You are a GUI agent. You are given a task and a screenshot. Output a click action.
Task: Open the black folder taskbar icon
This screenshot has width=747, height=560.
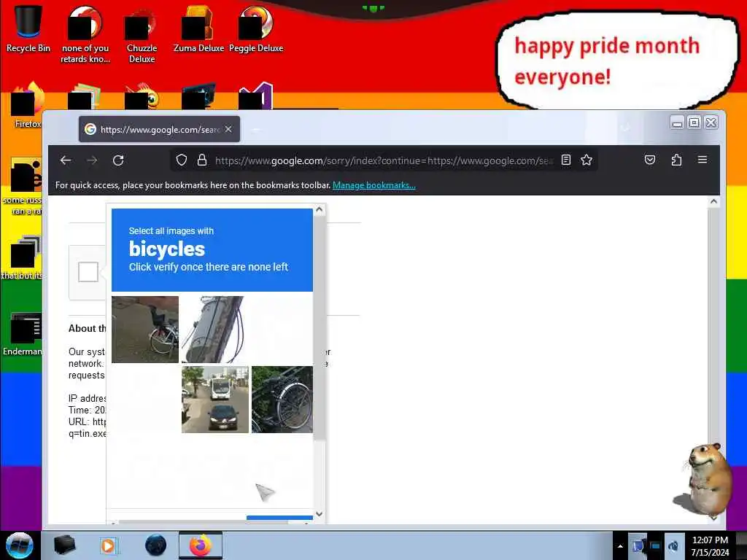[65, 545]
